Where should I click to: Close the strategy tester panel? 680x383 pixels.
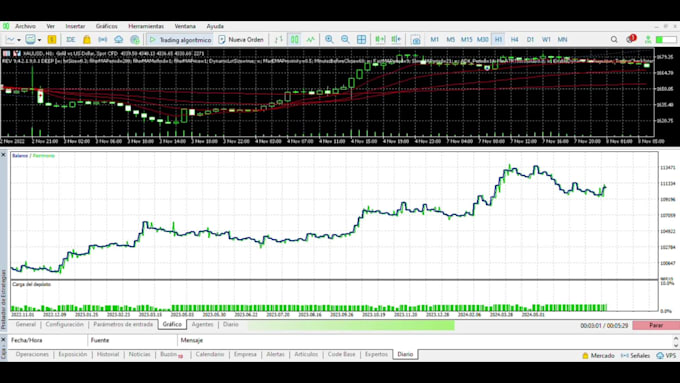click(3, 155)
